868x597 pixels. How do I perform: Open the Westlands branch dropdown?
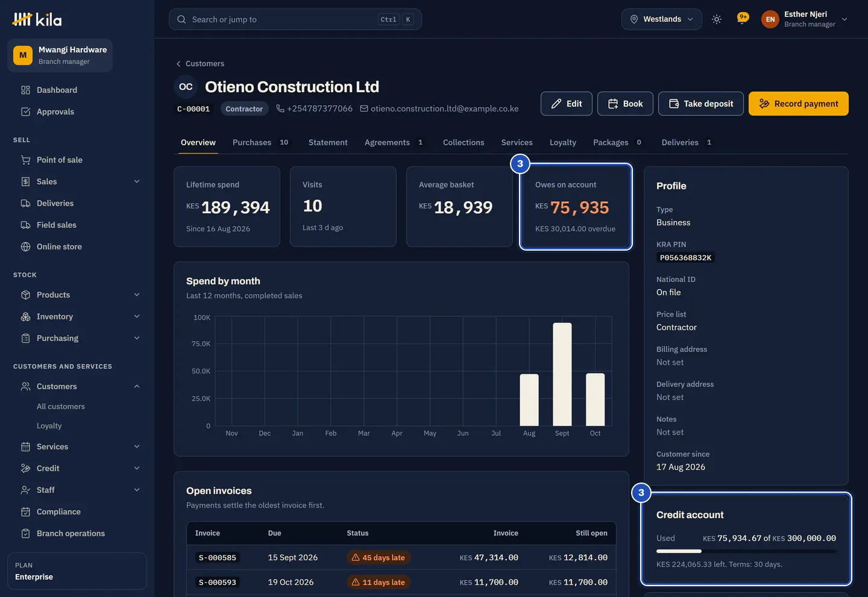(x=662, y=19)
